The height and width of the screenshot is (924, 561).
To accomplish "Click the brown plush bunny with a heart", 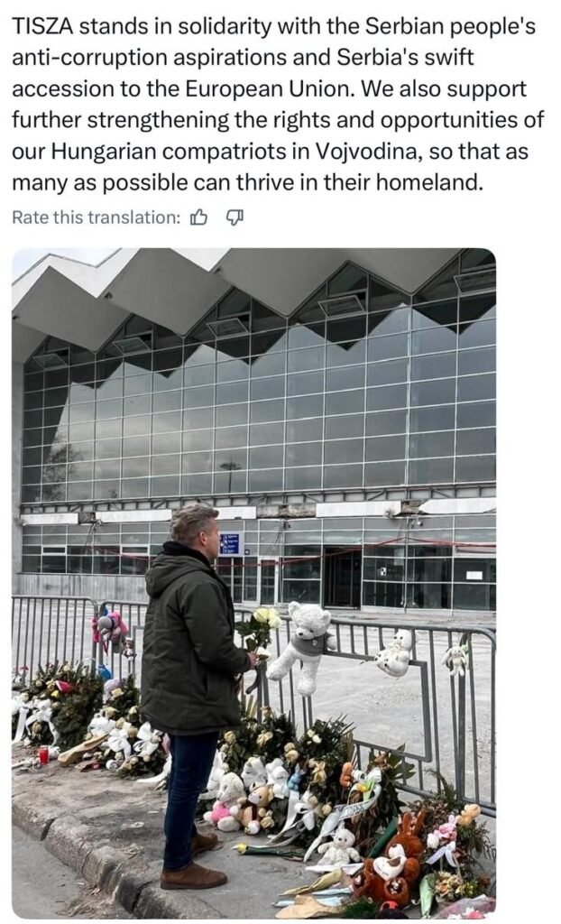I will (x=391, y=860).
